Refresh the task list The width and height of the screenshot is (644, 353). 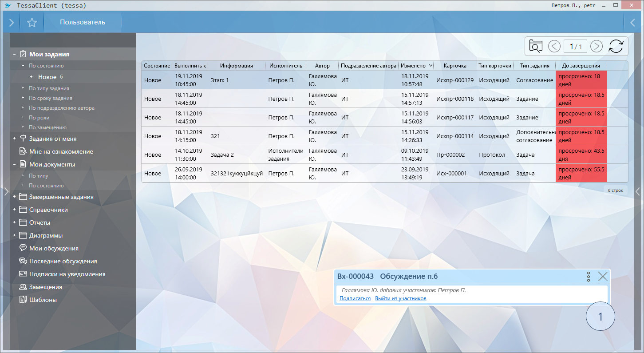[x=616, y=46]
